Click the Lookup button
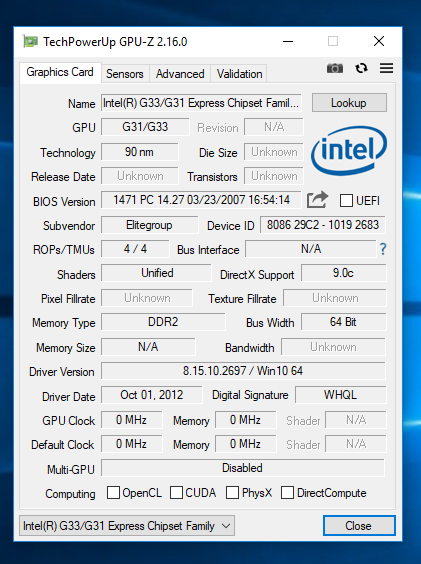 [x=349, y=103]
